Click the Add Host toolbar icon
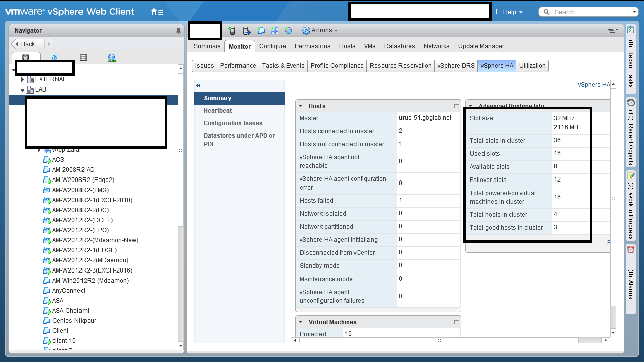This screenshot has width=644, height=362. click(x=232, y=31)
